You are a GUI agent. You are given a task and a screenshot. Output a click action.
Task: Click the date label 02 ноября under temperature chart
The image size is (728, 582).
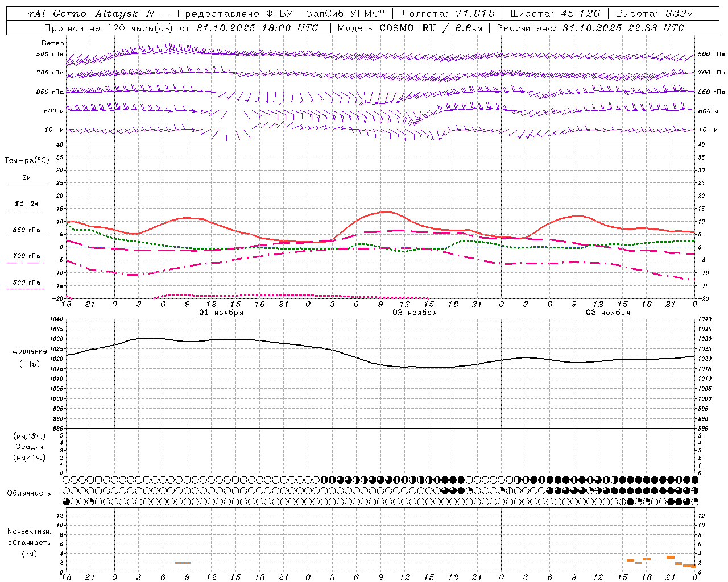pos(415,313)
